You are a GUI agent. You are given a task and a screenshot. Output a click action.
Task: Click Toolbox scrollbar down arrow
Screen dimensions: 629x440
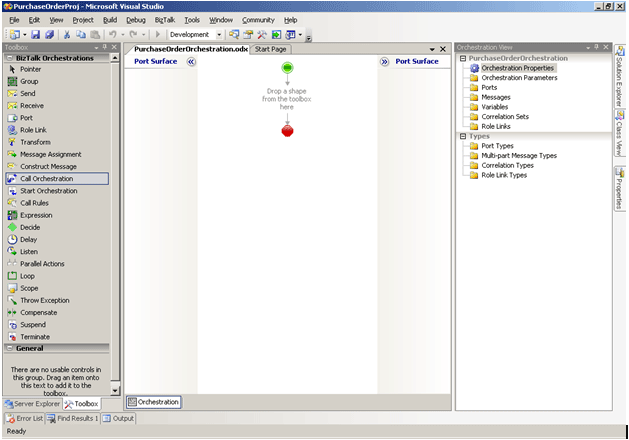(x=115, y=390)
